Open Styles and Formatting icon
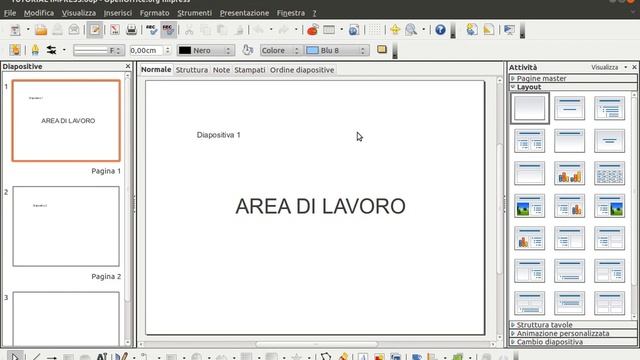The width and height of the screenshot is (640, 360). pyautogui.click(x=15, y=50)
